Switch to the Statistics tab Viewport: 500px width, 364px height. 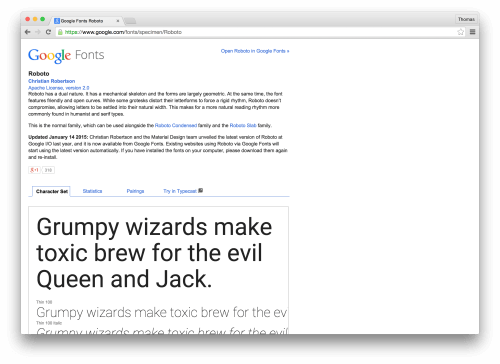[x=92, y=191]
